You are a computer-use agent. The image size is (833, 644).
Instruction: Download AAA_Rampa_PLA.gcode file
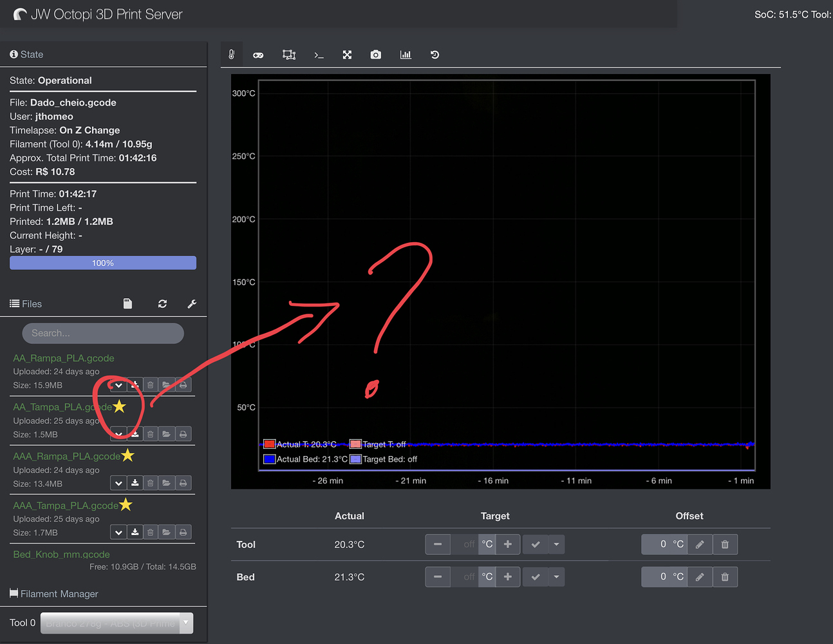click(135, 483)
